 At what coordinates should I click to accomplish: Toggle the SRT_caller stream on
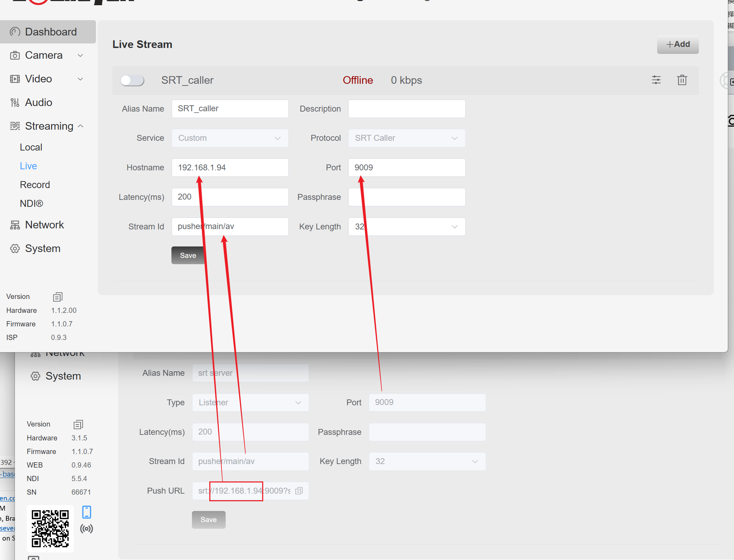pos(132,80)
